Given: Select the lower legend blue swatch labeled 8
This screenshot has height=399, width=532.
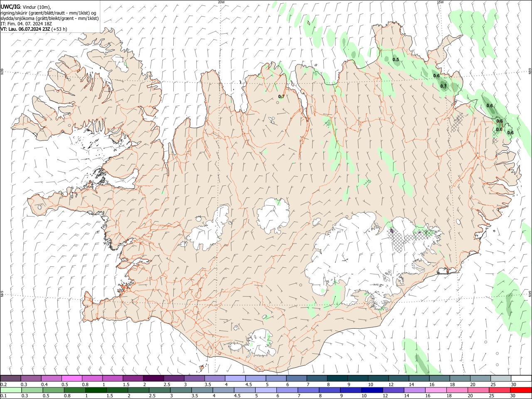Looking at the screenshot, I should pyautogui.click(x=330, y=390).
